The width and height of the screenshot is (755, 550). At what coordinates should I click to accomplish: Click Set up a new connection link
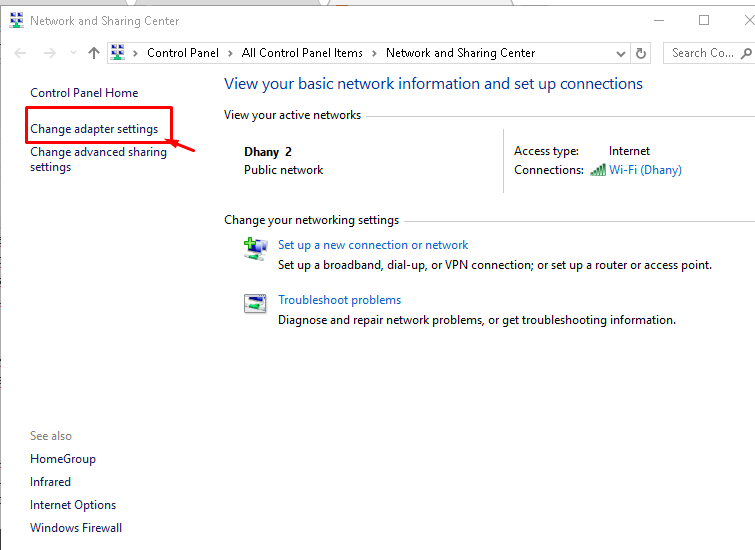[x=373, y=245]
